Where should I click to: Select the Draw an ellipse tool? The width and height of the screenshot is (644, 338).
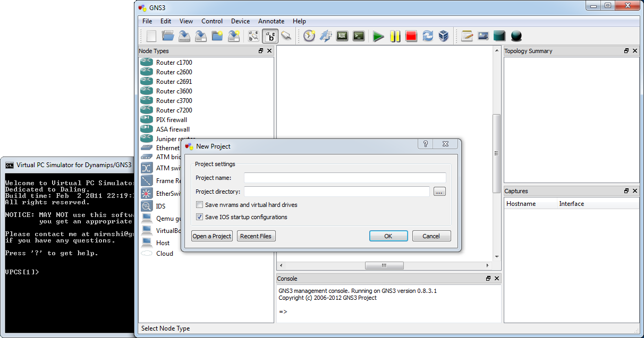(516, 36)
